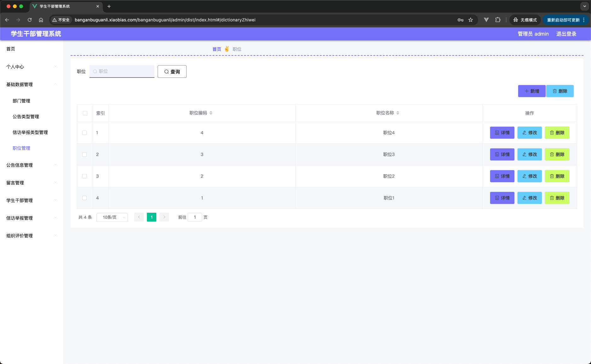
Task: Expand 个人中心 sidebar menu
Action: [32, 67]
